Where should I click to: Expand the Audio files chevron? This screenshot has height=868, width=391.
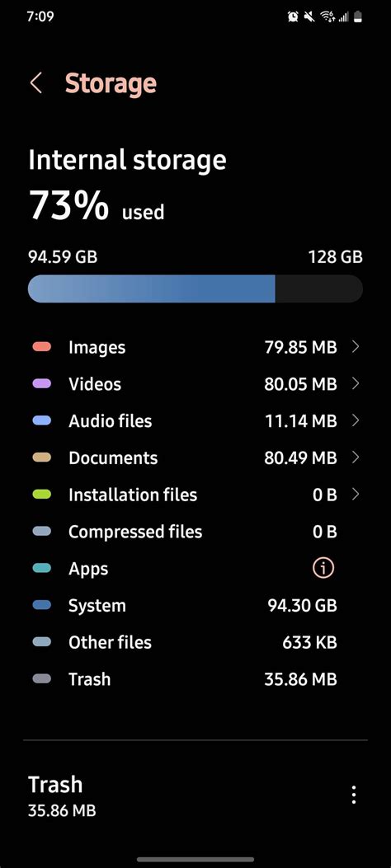pyautogui.click(x=356, y=420)
